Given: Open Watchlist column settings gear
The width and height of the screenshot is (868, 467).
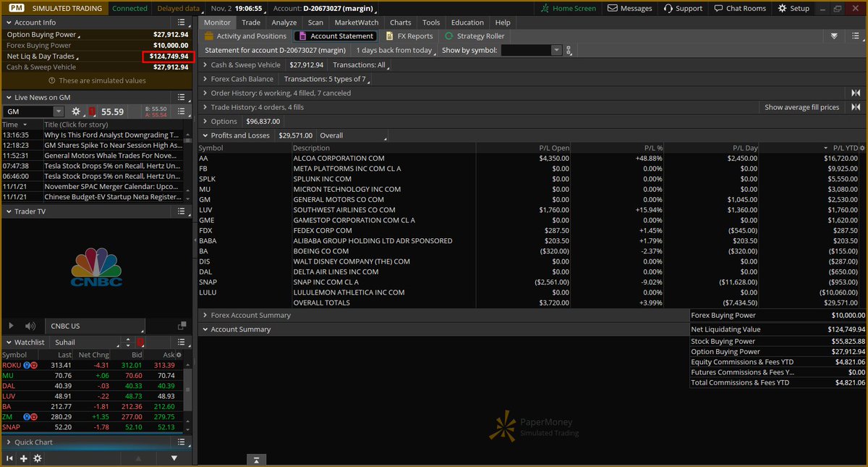Looking at the screenshot, I should (x=180, y=355).
